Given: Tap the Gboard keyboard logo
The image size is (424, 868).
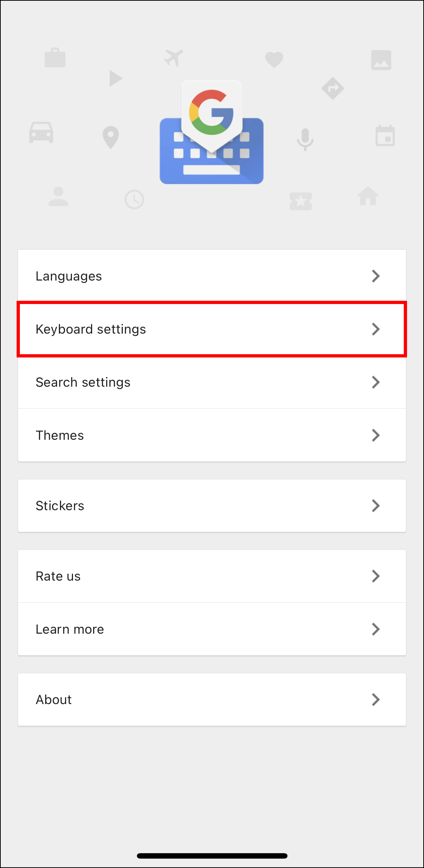Looking at the screenshot, I should 212,133.
